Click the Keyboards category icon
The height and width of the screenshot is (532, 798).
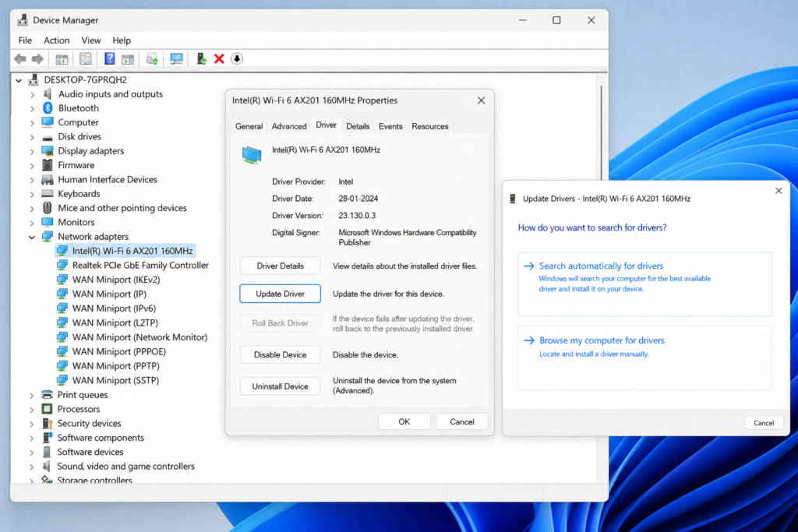48,193
